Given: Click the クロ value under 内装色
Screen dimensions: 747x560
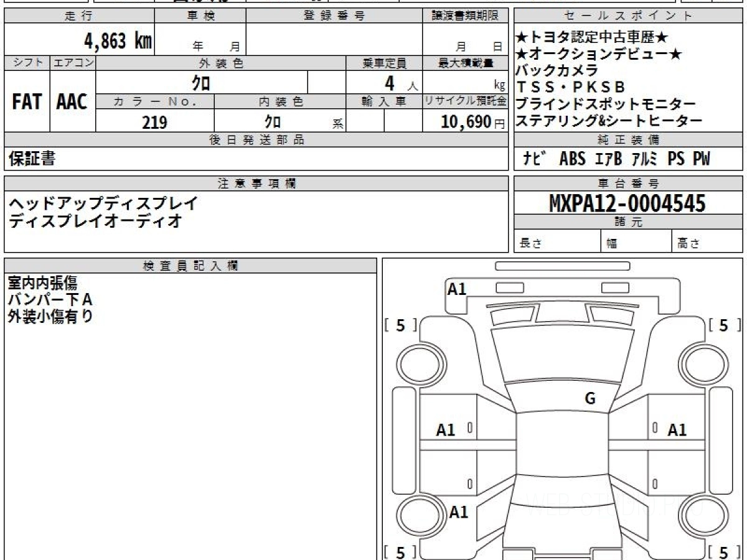Looking at the screenshot, I should (x=272, y=122).
